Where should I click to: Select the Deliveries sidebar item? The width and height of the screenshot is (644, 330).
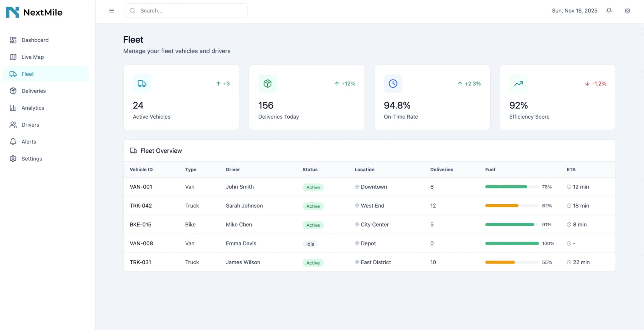[x=33, y=91]
